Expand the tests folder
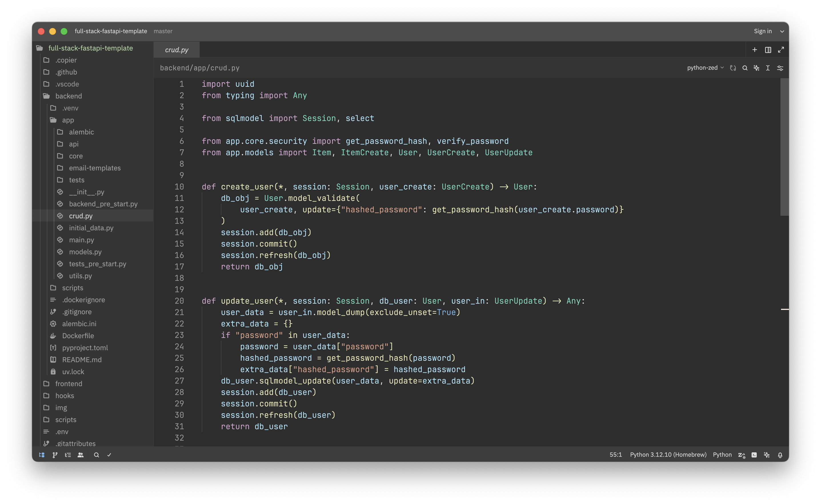 pyautogui.click(x=93, y=180)
